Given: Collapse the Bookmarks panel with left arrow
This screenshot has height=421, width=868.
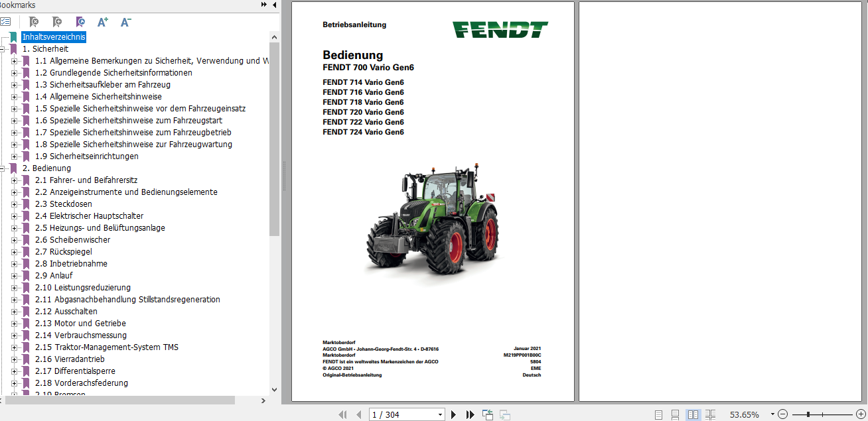Looking at the screenshot, I should tap(275, 5).
